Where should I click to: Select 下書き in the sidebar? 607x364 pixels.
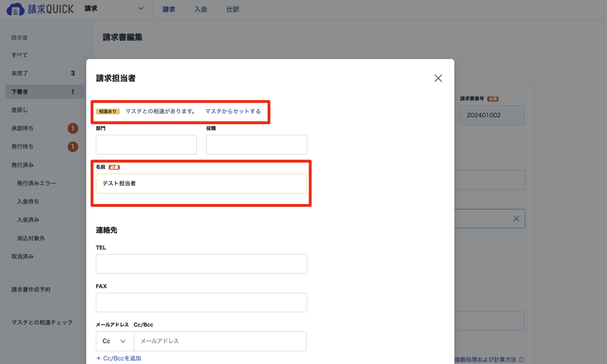click(x=45, y=92)
